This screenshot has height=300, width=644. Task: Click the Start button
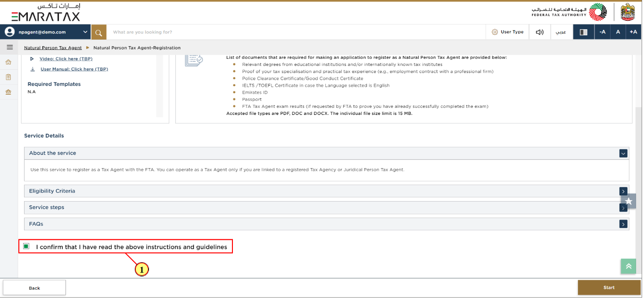click(609, 287)
